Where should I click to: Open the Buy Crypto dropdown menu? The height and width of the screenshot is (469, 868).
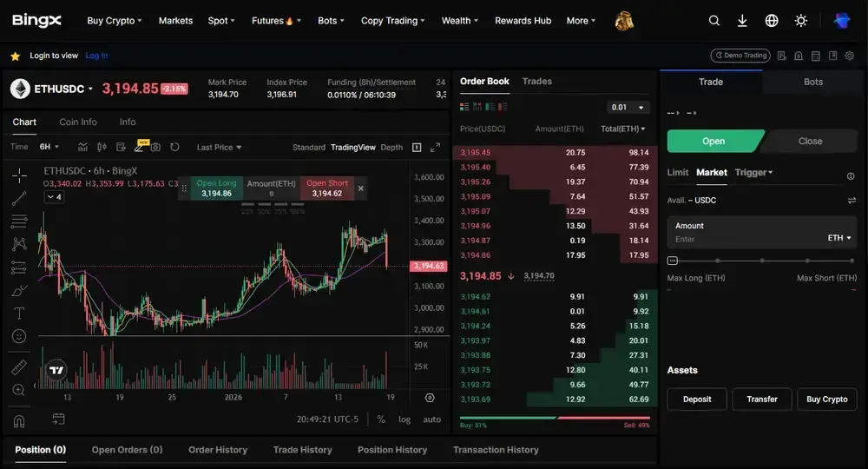114,21
